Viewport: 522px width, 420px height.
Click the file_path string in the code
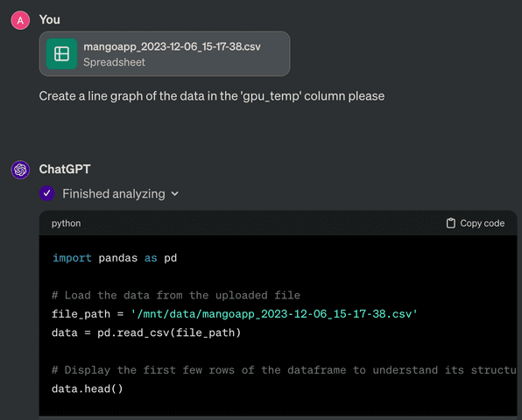point(273,314)
